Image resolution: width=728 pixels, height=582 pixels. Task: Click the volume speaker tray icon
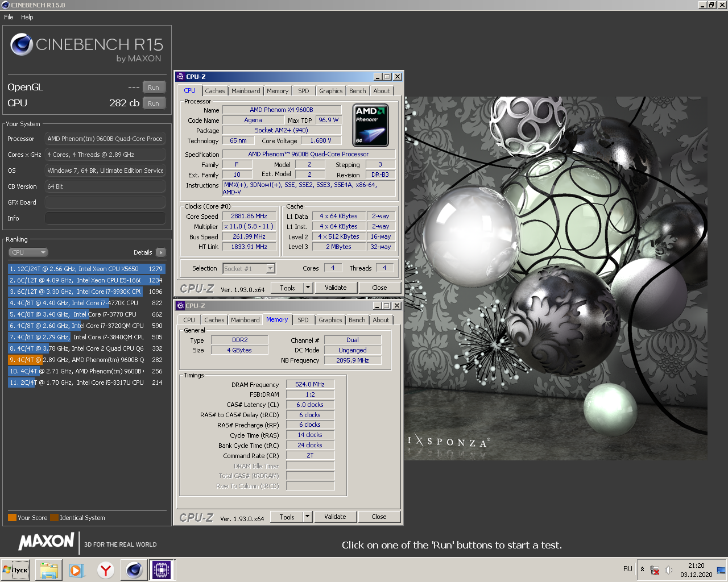669,570
